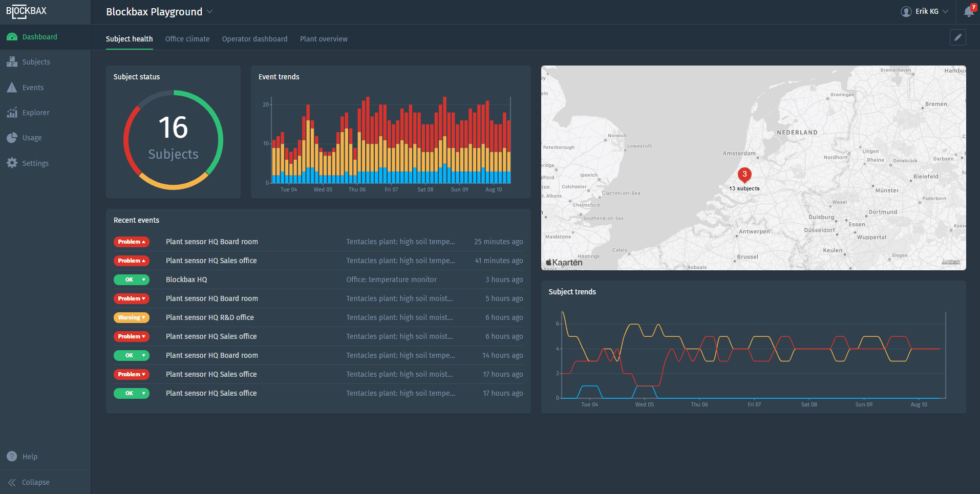Switch to the Office climate tab
This screenshot has height=494, width=980.
tap(187, 39)
